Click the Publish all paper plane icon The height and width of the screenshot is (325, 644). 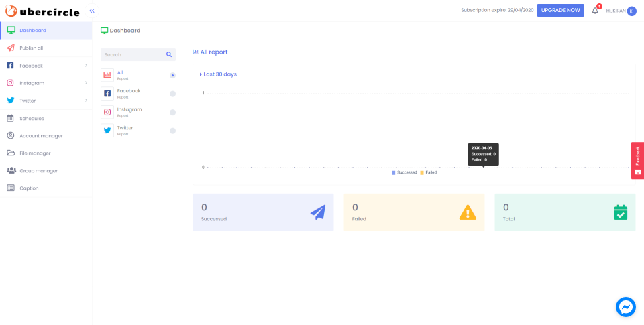point(11,48)
